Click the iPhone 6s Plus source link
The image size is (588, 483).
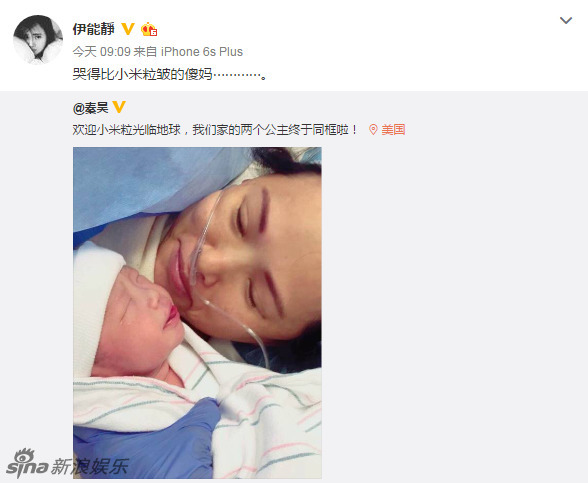coord(202,52)
